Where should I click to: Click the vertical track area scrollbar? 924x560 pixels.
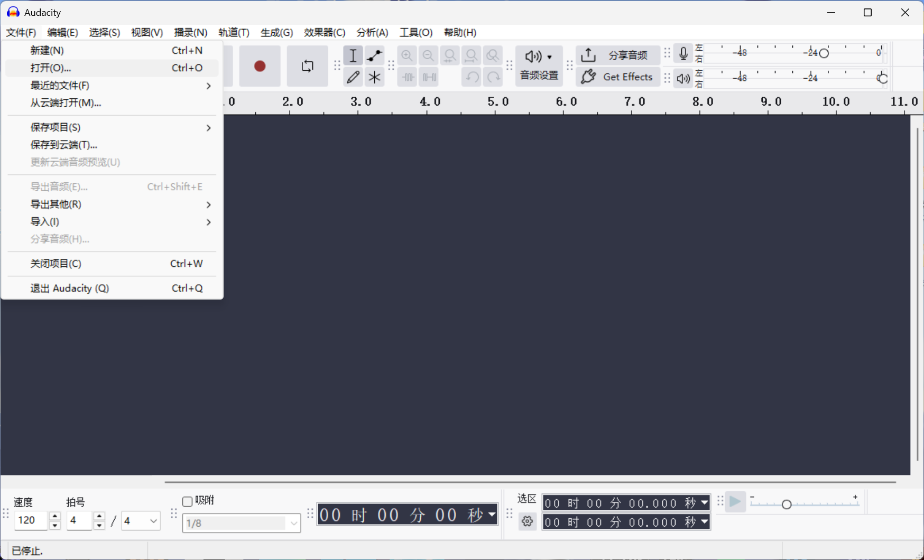tap(917, 294)
